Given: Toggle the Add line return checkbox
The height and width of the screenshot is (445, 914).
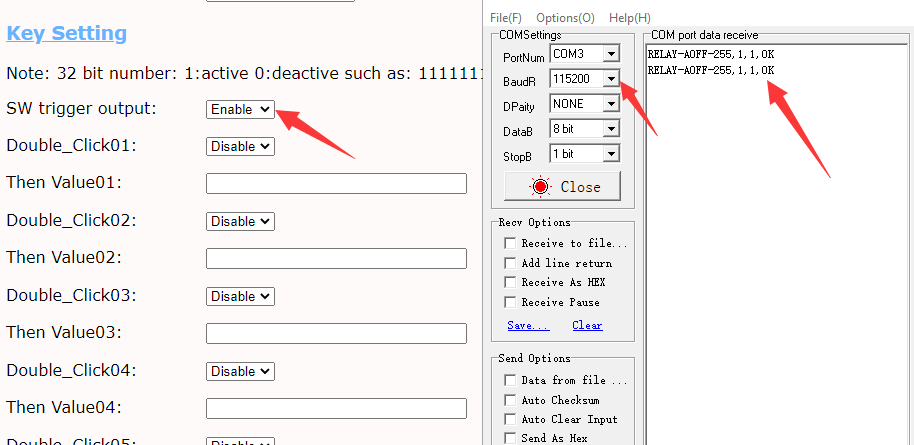Looking at the screenshot, I should pos(511,263).
